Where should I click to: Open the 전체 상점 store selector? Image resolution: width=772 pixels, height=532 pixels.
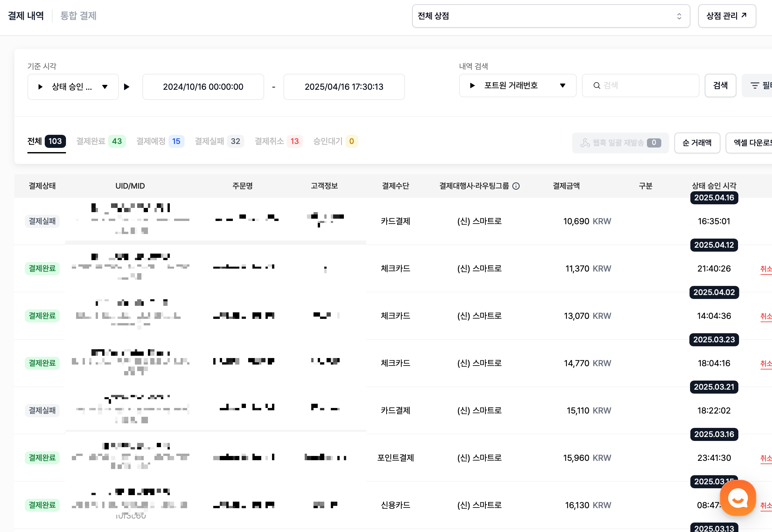click(x=550, y=16)
